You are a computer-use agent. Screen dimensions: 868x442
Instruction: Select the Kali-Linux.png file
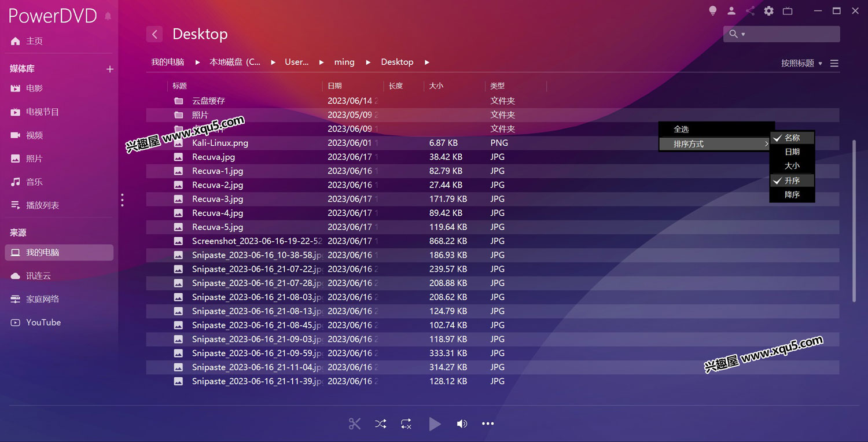coord(492,143)
